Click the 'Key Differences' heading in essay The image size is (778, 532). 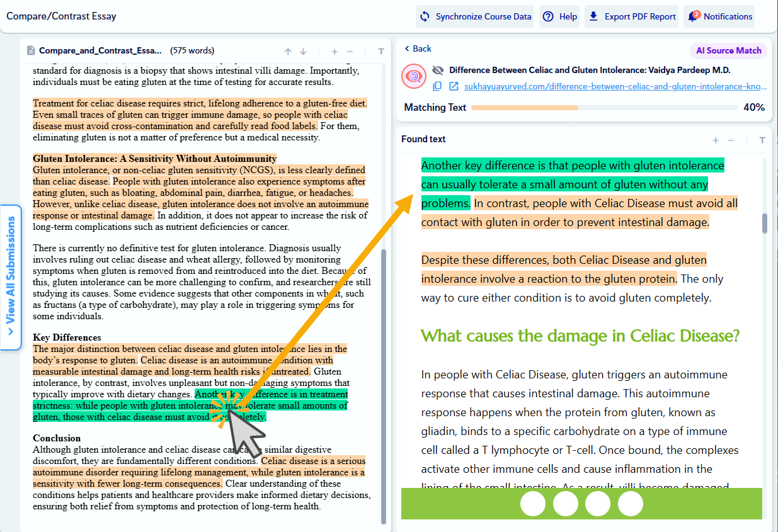[x=67, y=337]
